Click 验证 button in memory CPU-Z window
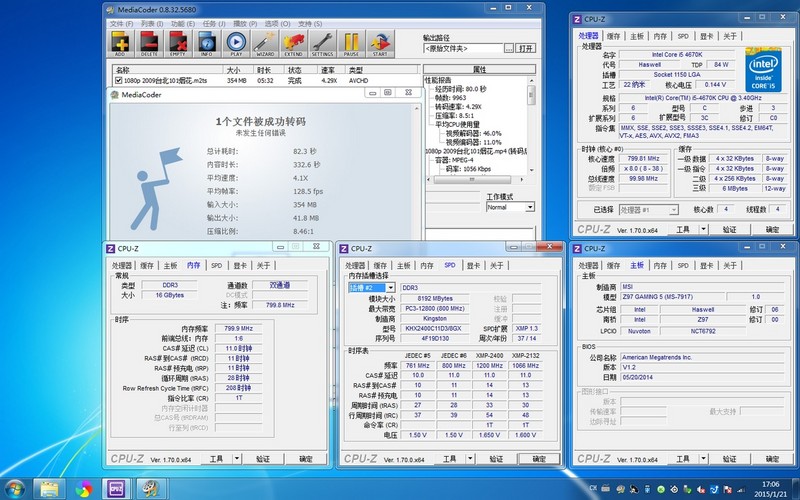The image size is (800, 500). click(263, 459)
